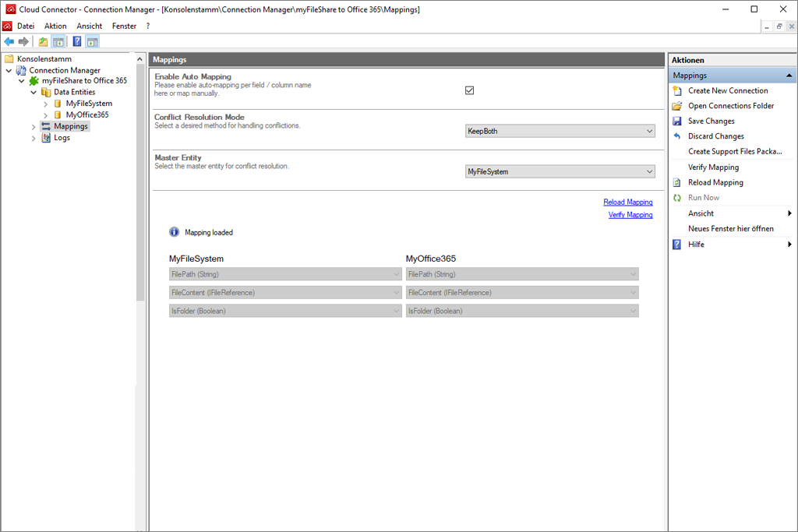Disable the Enable Auto Mapping checkbox

[469, 90]
